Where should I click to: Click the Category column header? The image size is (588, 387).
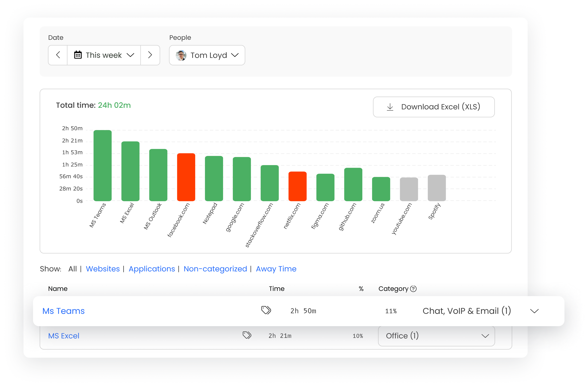pyautogui.click(x=393, y=289)
